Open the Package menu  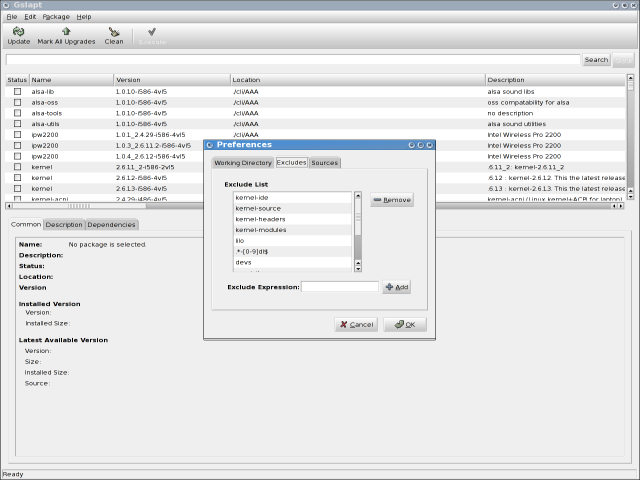coord(56,17)
